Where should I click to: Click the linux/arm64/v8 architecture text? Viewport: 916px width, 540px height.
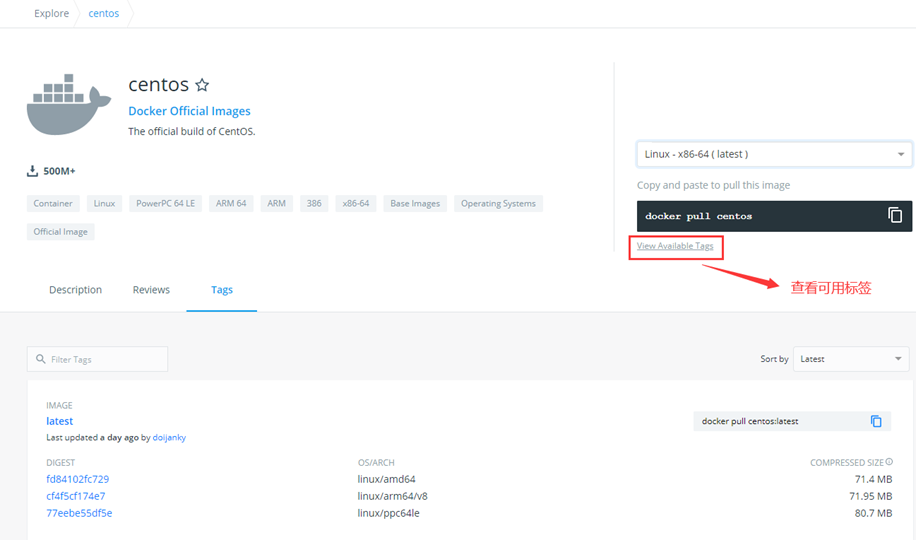pyautogui.click(x=393, y=496)
